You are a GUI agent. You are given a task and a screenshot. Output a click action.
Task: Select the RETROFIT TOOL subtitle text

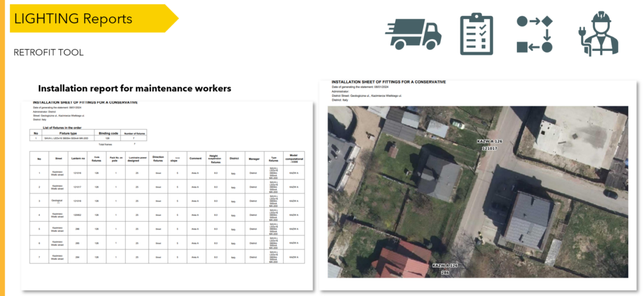click(48, 52)
